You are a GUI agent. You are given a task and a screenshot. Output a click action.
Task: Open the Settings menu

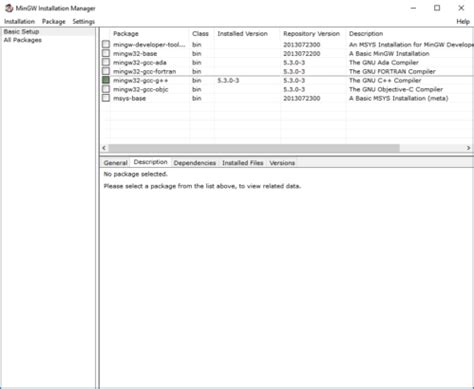pos(84,22)
